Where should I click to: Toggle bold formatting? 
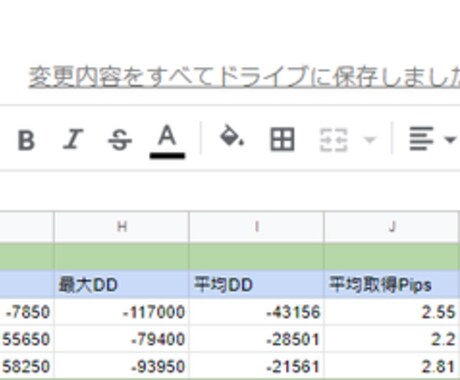[x=26, y=140]
